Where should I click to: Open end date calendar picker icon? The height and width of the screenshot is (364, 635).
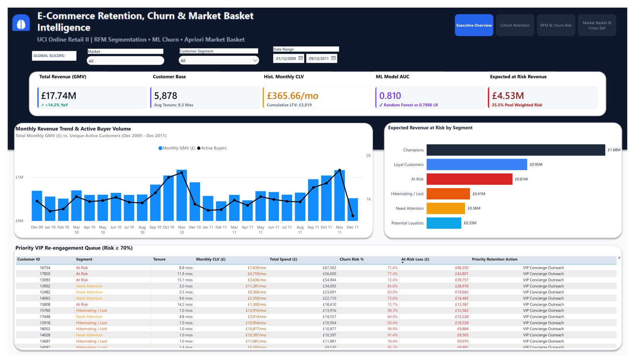point(333,58)
